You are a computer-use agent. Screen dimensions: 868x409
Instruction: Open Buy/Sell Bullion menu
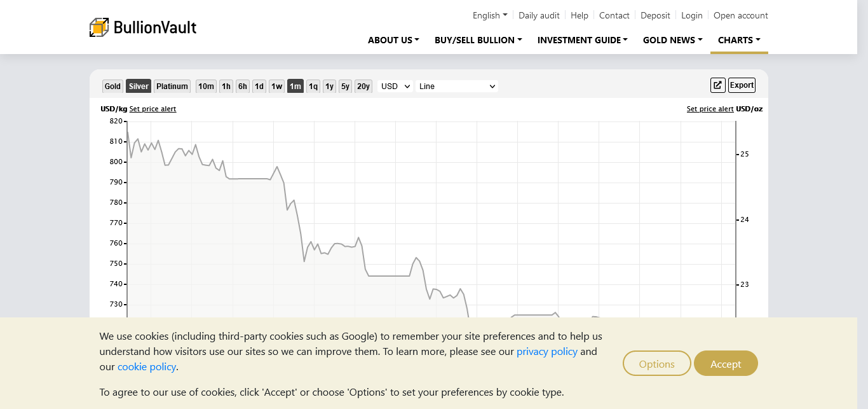(x=478, y=40)
